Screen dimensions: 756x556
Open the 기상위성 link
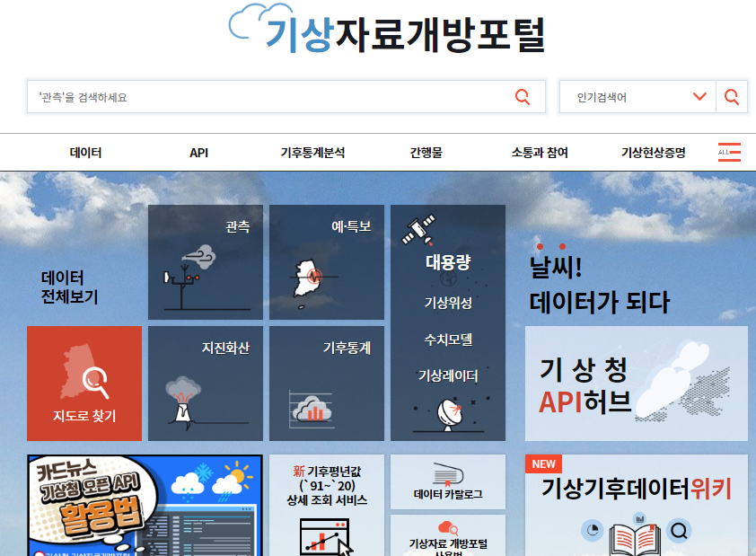click(x=448, y=303)
